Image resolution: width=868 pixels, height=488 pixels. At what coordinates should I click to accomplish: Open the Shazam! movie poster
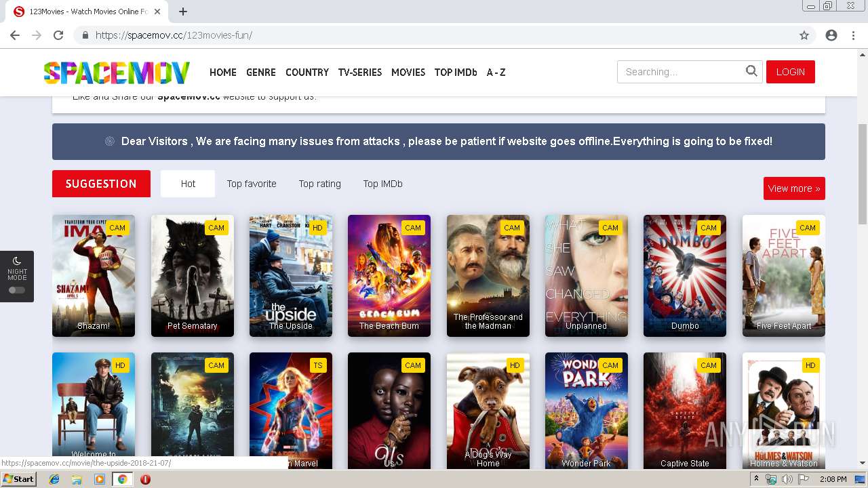tap(94, 276)
